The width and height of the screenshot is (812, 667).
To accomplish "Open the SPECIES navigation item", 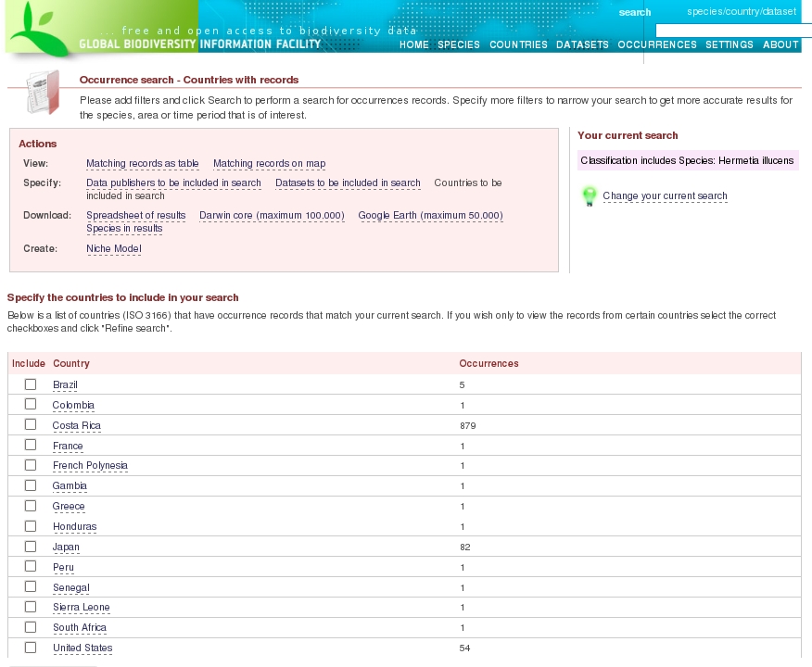I will pyautogui.click(x=458, y=44).
